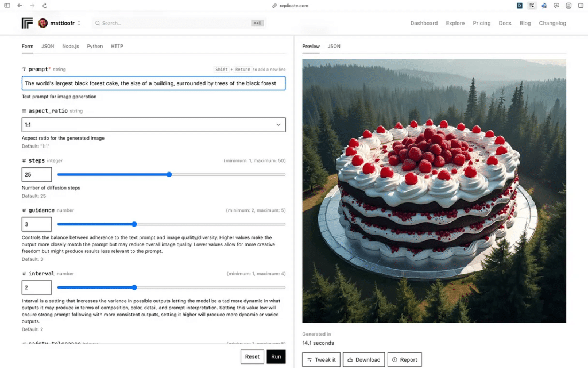
Task: Toggle the browser sidebar icon
Action: pyautogui.click(x=7, y=6)
